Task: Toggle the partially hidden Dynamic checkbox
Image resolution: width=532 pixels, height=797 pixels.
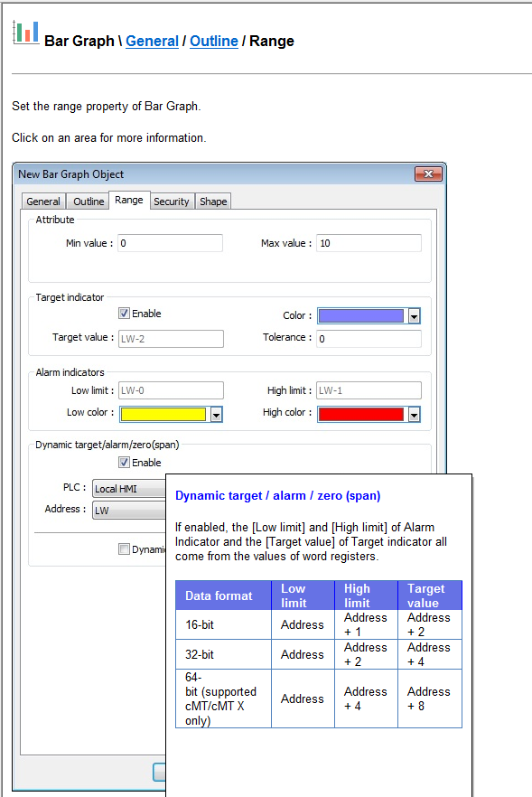Action: coord(124,549)
